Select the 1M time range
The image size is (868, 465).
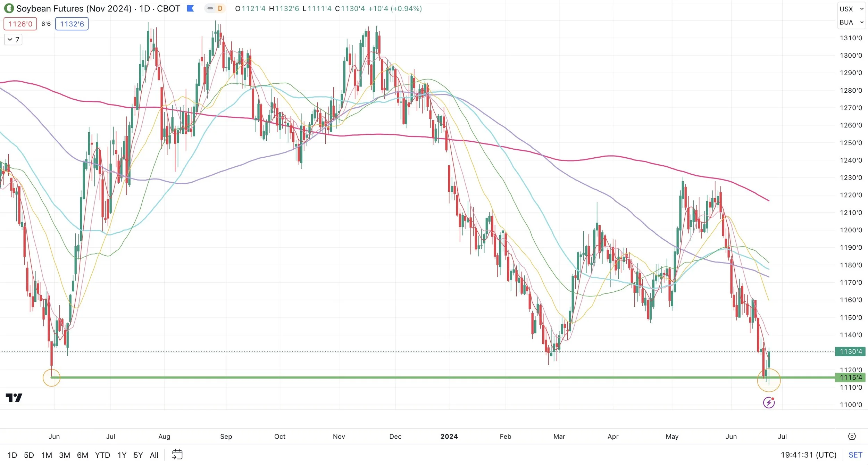tap(47, 455)
